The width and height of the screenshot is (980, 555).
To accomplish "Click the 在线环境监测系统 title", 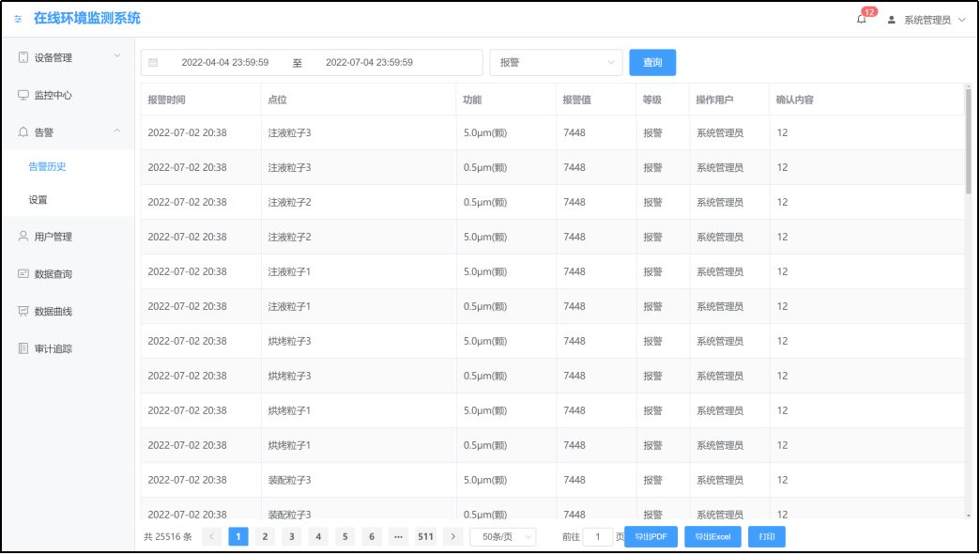I will click(87, 18).
